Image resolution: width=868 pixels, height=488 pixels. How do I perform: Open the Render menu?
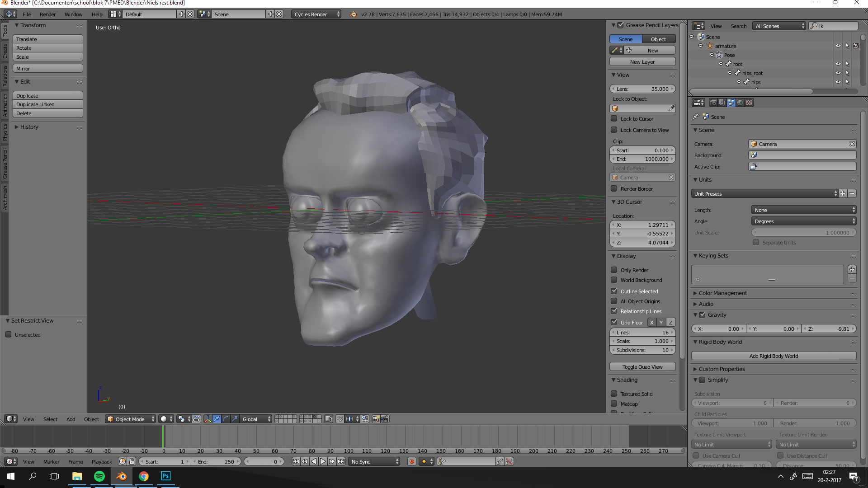coord(47,14)
